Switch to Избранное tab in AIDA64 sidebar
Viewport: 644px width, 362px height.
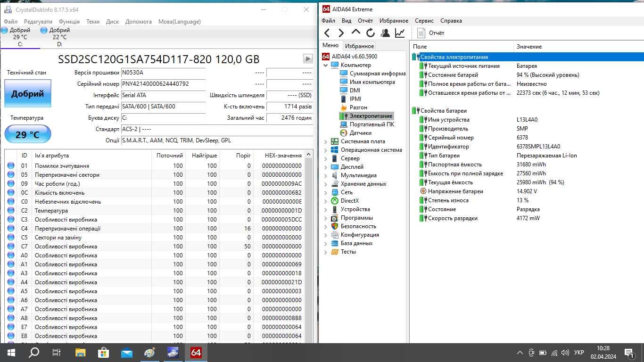(359, 46)
